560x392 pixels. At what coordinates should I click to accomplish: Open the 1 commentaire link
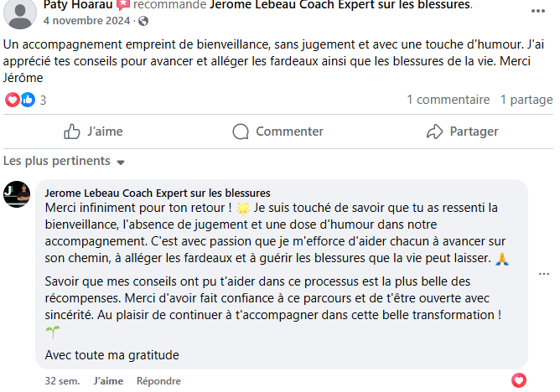pyautogui.click(x=448, y=100)
